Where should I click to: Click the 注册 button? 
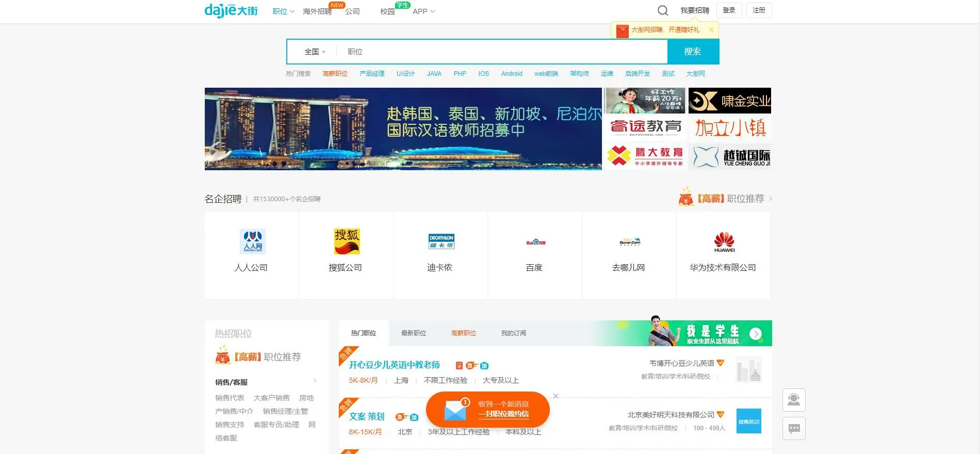point(759,10)
